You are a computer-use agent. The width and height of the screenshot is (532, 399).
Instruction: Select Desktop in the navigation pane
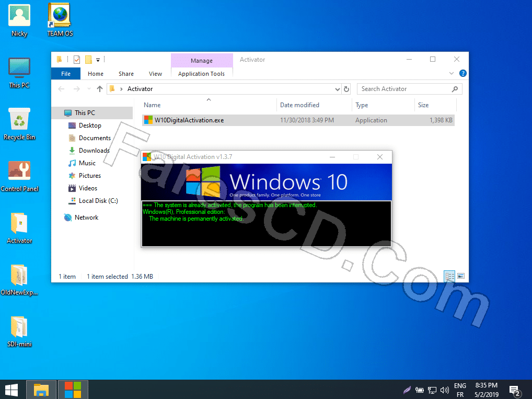coord(90,126)
